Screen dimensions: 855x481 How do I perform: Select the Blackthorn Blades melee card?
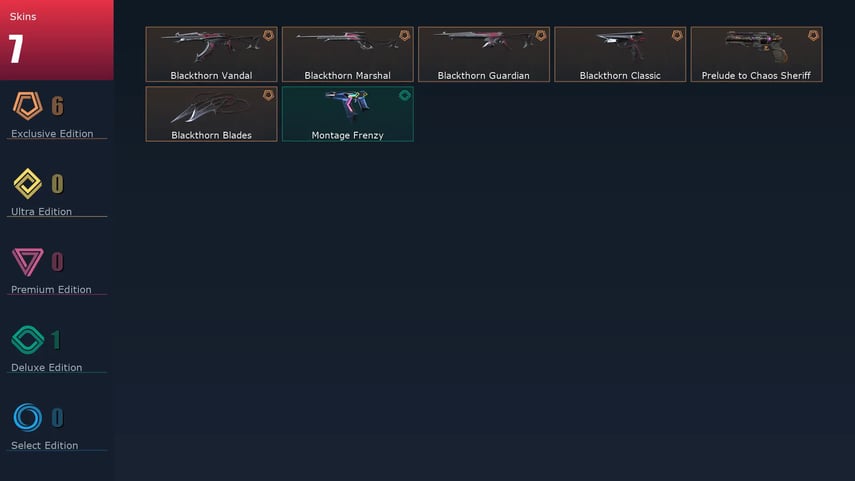pos(212,114)
